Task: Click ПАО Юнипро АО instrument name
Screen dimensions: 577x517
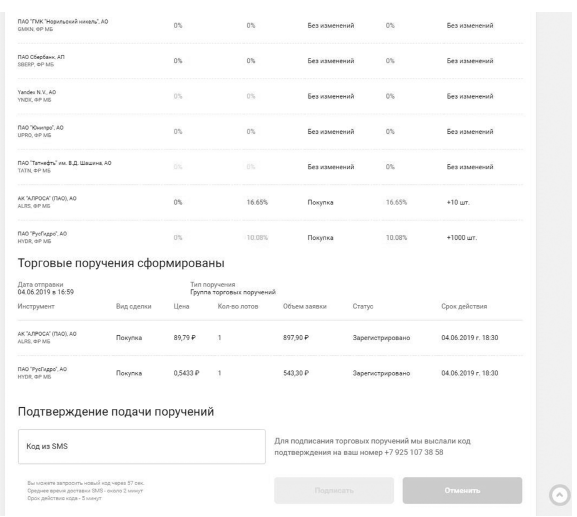Action: click(x=40, y=128)
